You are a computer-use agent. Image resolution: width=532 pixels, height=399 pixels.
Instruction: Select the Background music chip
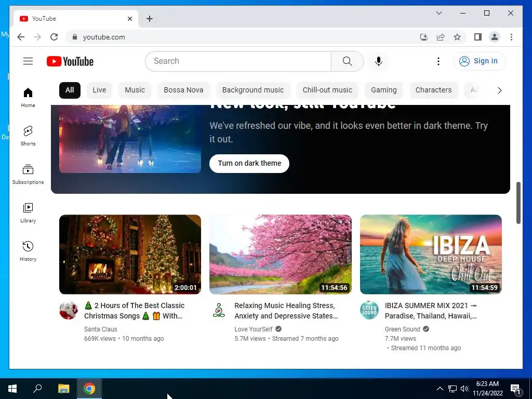[253, 90]
